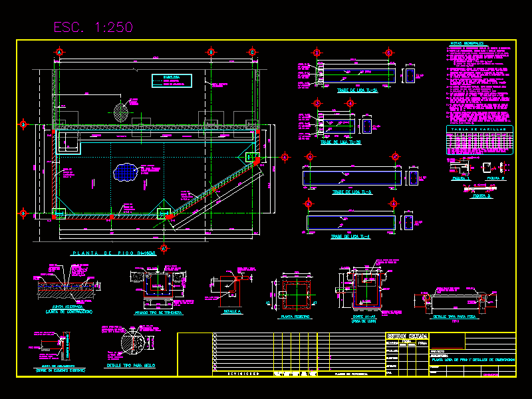532x399 pixels.
Task: Select the hatched circle symbol in upper plan
Action: tap(120, 110)
